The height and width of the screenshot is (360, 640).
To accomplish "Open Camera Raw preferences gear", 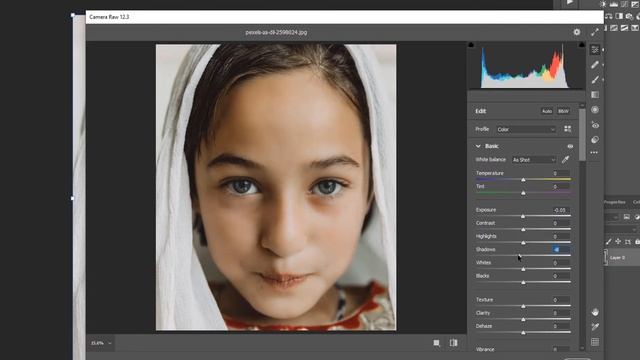I will click(577, 32).
